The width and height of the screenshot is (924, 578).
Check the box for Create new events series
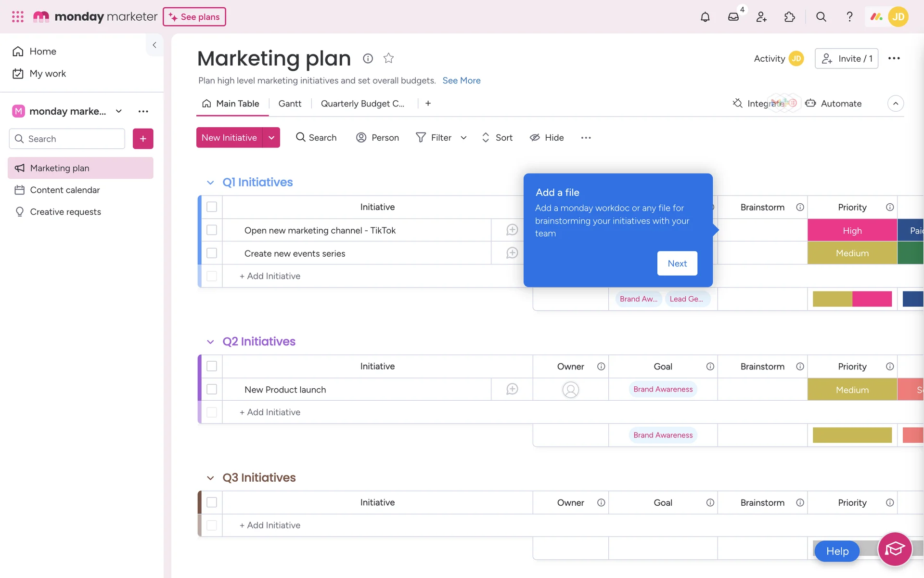(212, 253)
